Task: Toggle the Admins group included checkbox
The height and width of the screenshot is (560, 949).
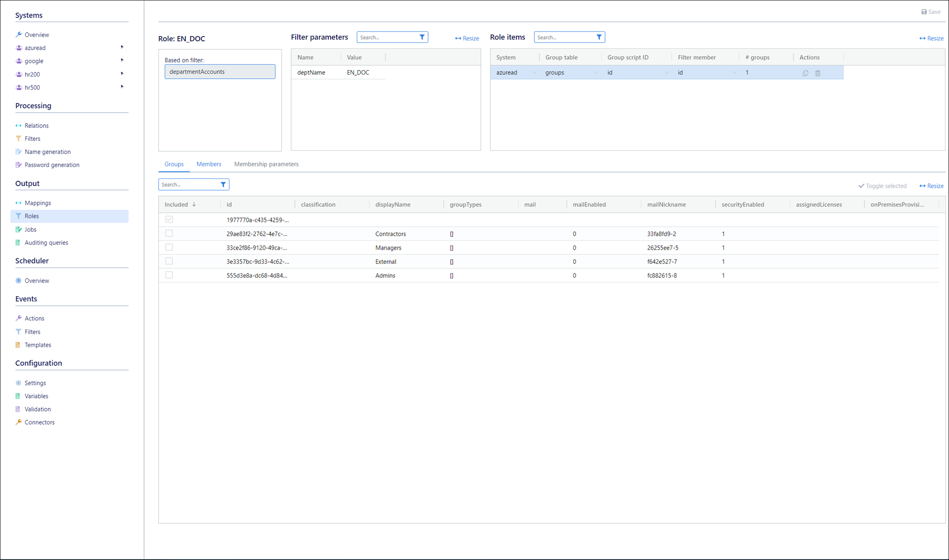Action: click(169, 275)
